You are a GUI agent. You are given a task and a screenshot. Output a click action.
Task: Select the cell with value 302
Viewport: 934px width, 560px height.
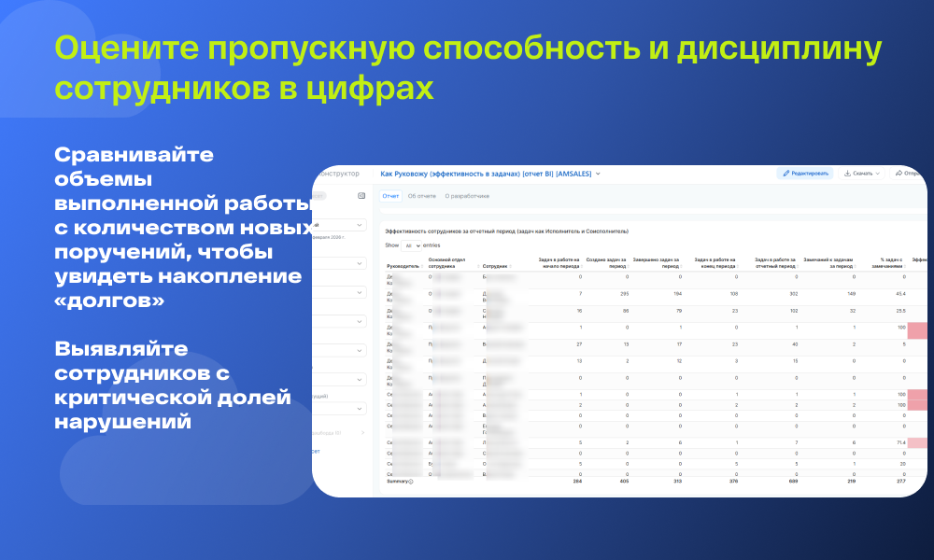tap(793, 293)
